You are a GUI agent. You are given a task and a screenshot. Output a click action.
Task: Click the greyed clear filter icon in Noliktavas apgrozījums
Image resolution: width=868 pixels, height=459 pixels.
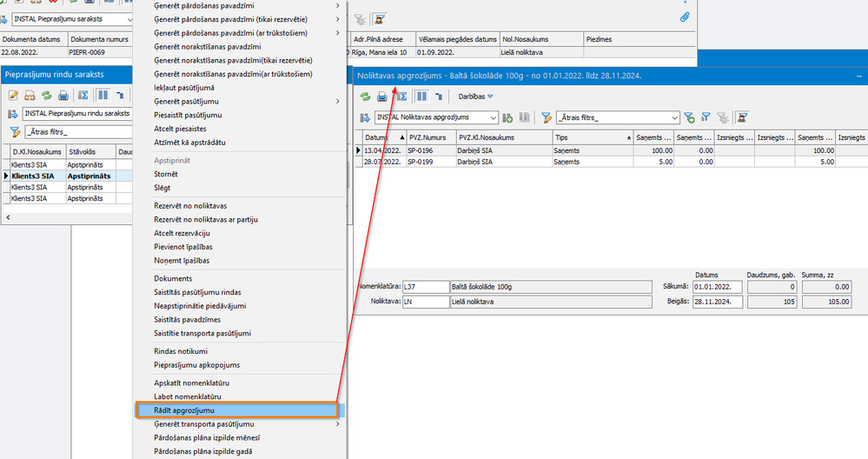tap(722, 118)
